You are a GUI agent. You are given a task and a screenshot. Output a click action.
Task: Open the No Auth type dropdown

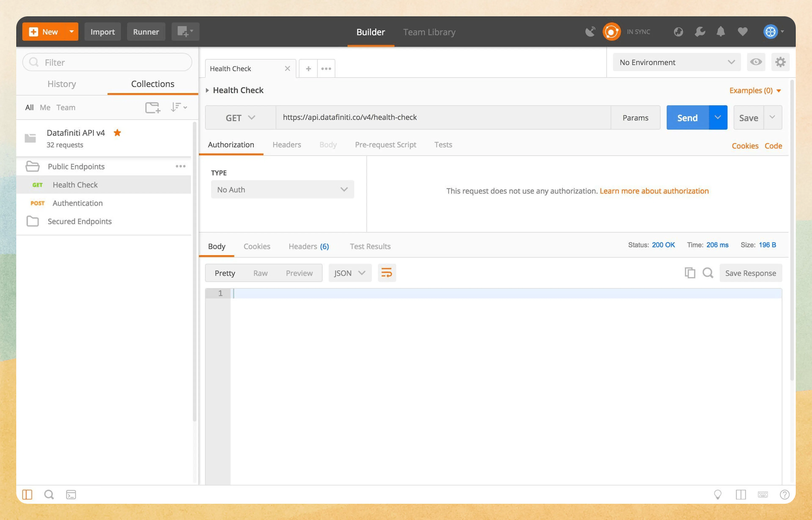click(282, 189)
